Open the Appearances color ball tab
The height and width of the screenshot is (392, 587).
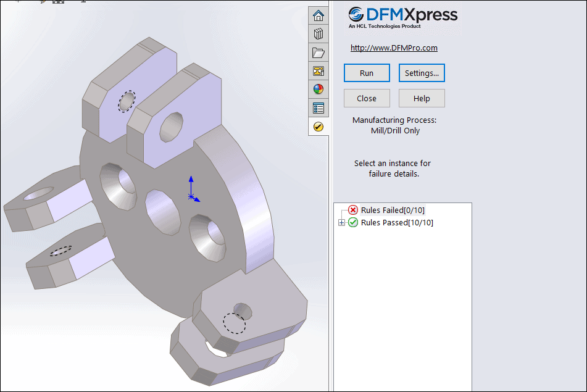tap(318, 89)
